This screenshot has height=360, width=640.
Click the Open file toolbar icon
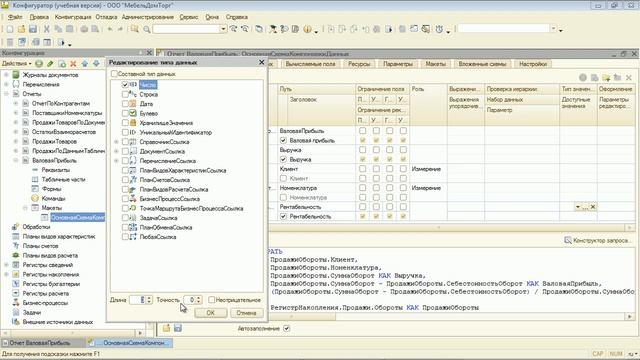tap(21, 29)
